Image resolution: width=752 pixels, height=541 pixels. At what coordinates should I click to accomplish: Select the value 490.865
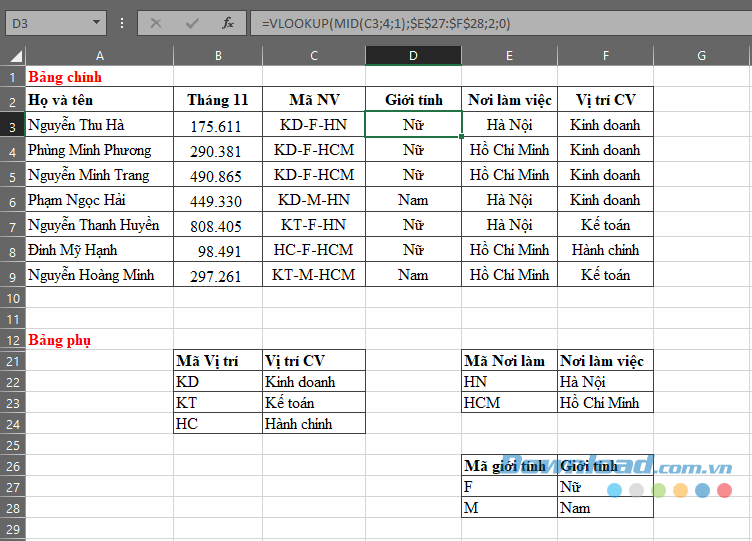(218, 175)
